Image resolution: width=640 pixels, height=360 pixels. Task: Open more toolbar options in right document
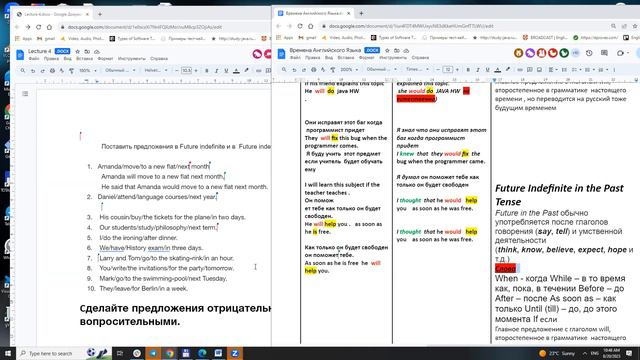click(x=614, y=70)
